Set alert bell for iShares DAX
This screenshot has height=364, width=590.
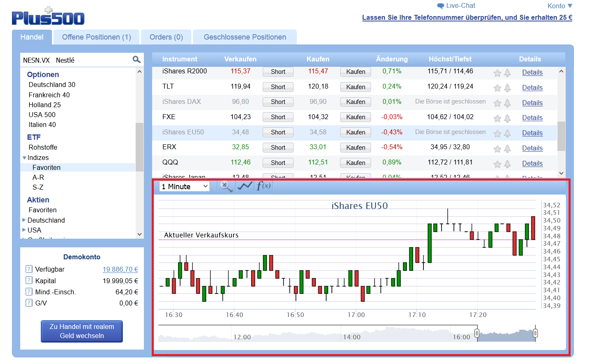508,103
